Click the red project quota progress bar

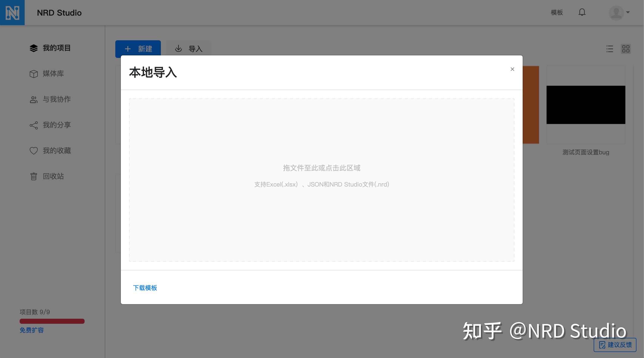click(x=52, y=321)
